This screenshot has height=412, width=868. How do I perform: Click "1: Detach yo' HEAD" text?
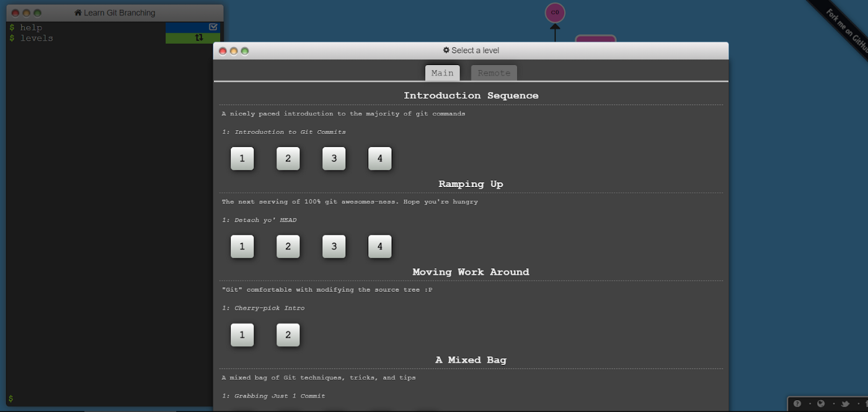click(x=259, y=220)
